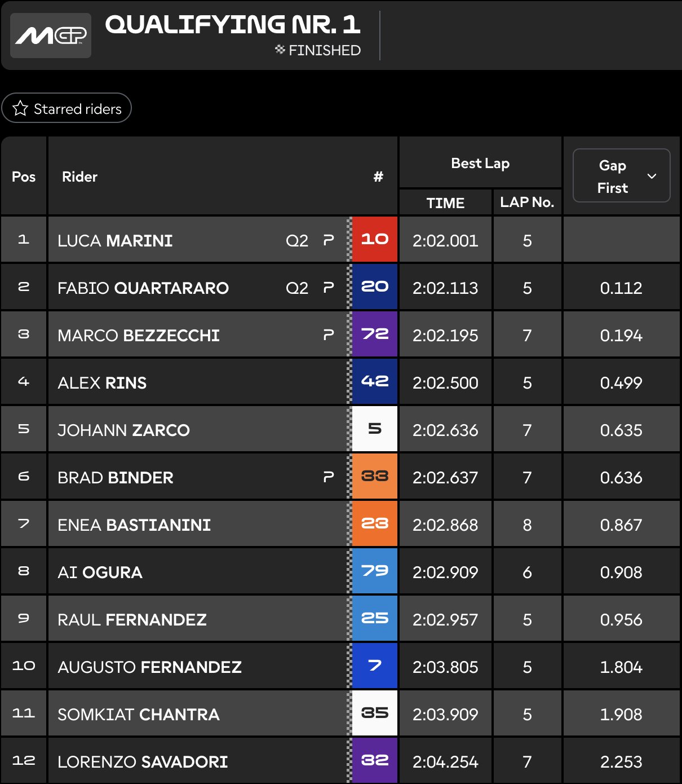The width and height of the screenshot is (682, 784).
Task: Click the star icon in Starred riders
Action: click(20, 108)
